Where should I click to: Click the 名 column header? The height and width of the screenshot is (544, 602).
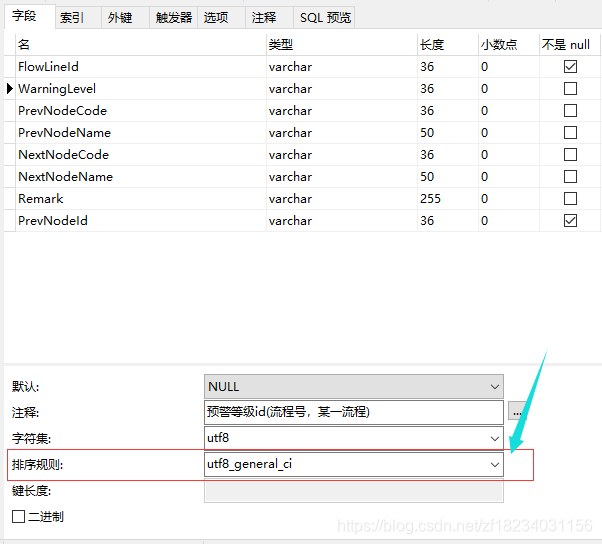click(x=141, y=45)
